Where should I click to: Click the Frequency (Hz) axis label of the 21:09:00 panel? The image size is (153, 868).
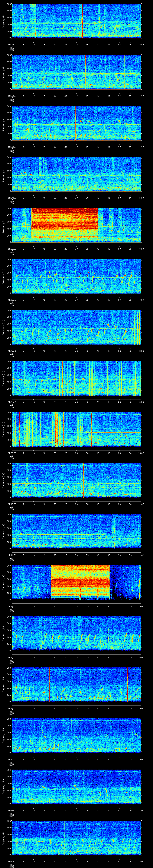3,429
